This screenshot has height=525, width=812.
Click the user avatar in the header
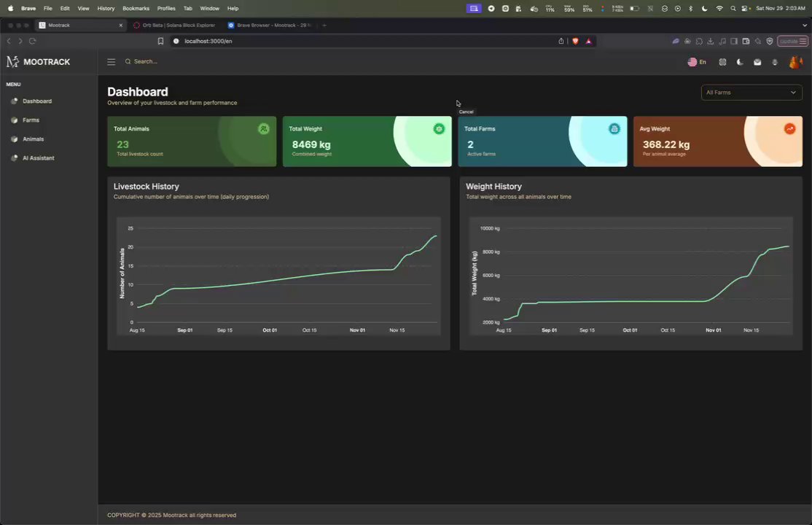click(795, 62)
